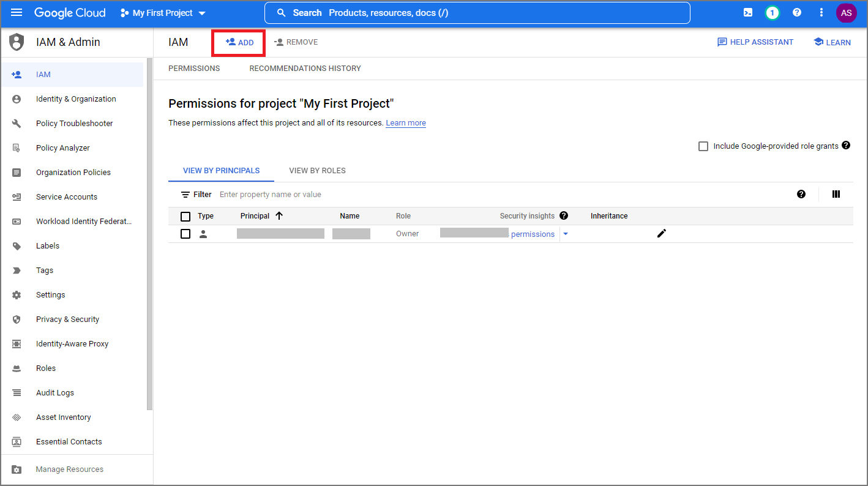The height and width of the screenshot is (486, 868).
Task: Click the Identity & Organization sidebar icon
Action: (17, 99)
